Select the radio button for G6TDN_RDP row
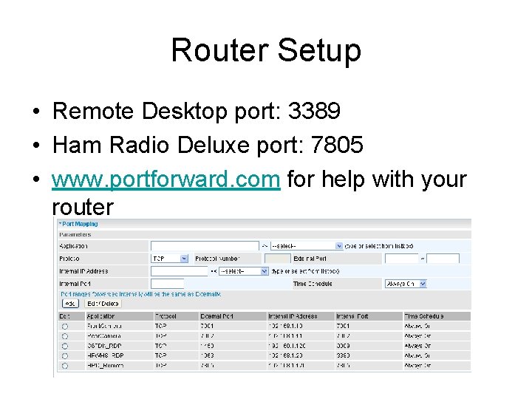 65,346
